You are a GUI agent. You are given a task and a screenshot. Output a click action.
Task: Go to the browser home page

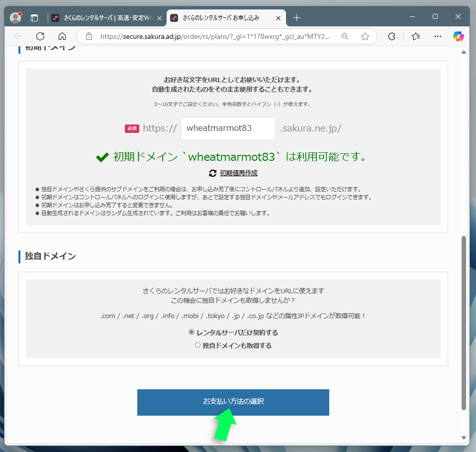pos(62,36)
